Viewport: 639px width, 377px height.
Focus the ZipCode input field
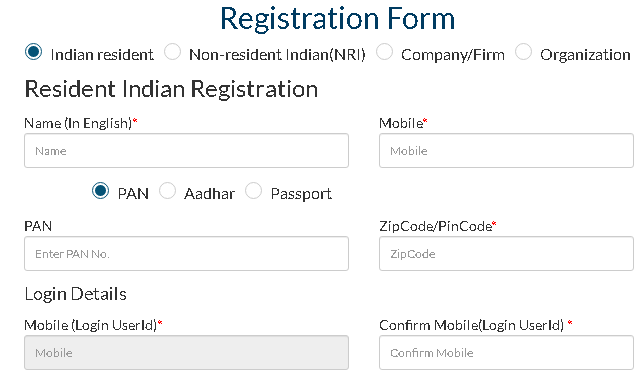click(x=506, y=254)
